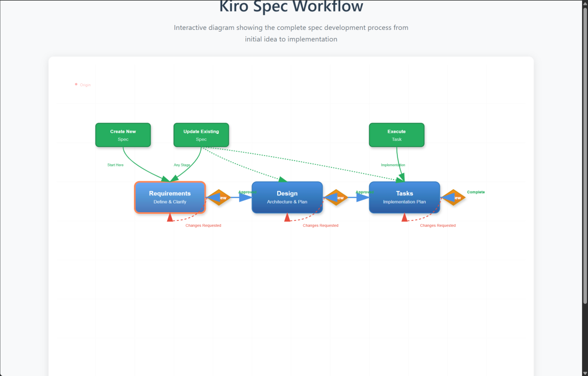Click the review diamond after Tasks
Viewport: 588px width, 376px height.
[454, 198]
